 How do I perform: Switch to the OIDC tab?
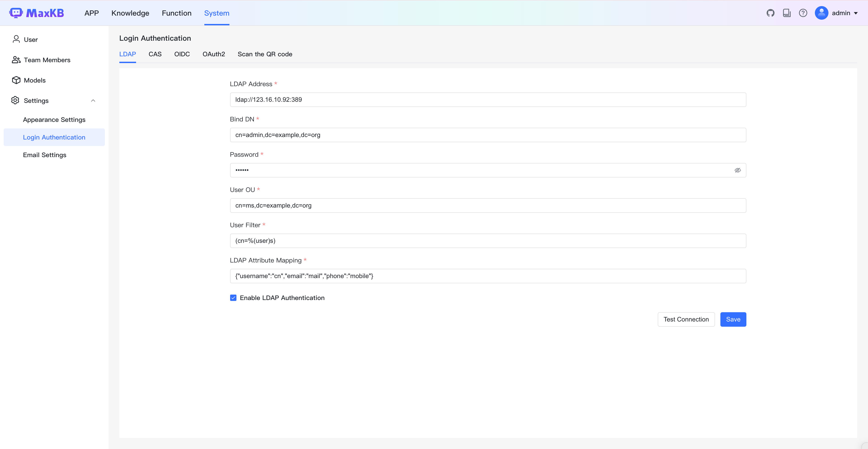182,54
